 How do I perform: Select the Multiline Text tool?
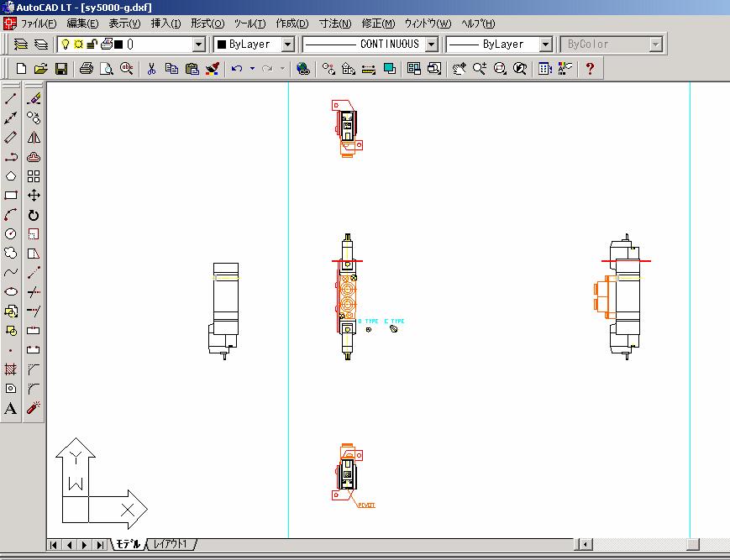pyautogui.click(x=11, y=409)
